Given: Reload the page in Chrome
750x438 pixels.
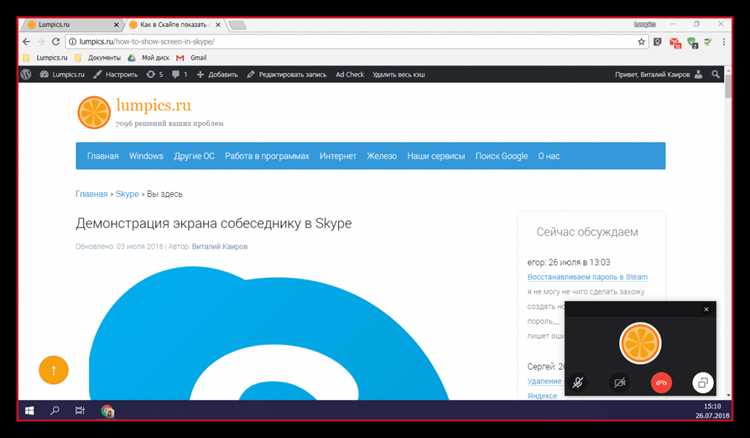Looking at the screenshot, I should point(55,42).
